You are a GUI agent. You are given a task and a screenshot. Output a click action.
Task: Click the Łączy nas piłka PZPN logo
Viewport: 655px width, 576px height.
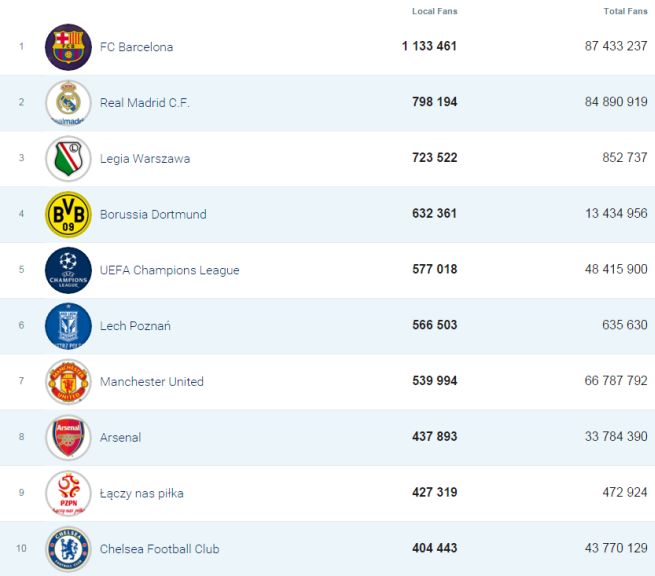pos(68,493)
